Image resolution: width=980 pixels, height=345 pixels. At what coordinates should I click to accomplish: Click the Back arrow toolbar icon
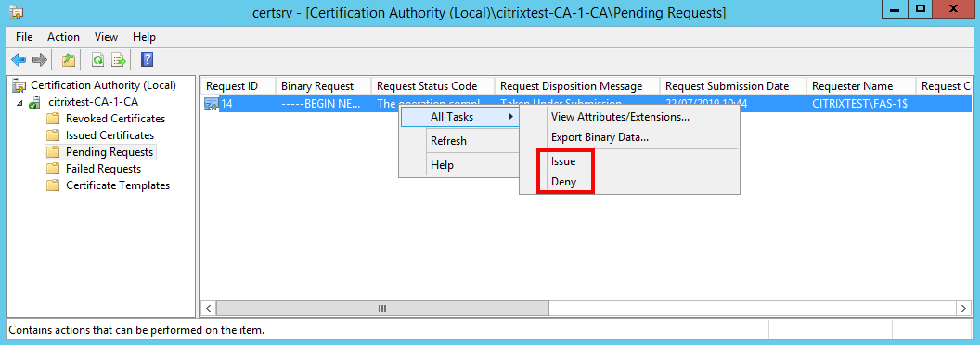click(x=19, y=60)
